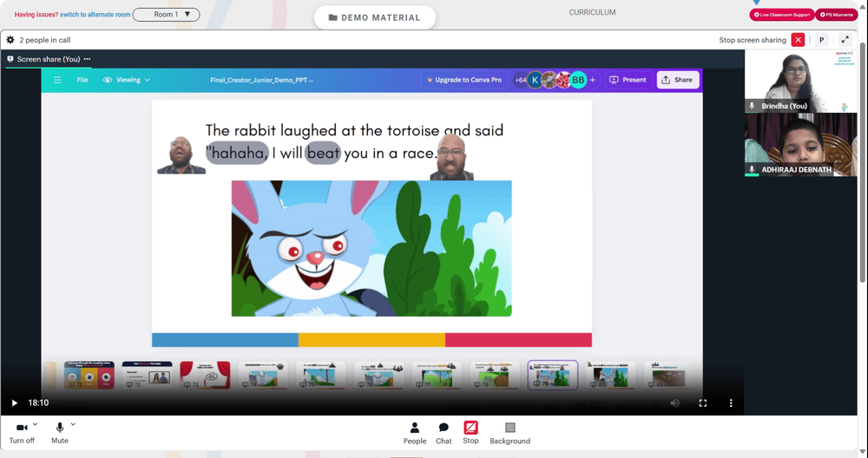The image size is (868, 458).
Task: Click Upgrade to Canva Pro
Action: tap(464, 80)
